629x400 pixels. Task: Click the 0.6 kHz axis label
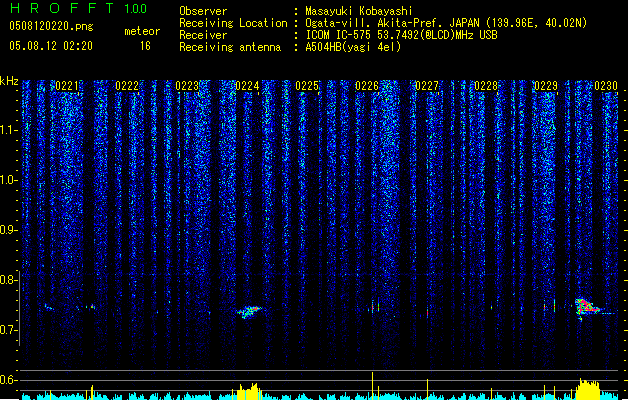(x=9, y=380)
